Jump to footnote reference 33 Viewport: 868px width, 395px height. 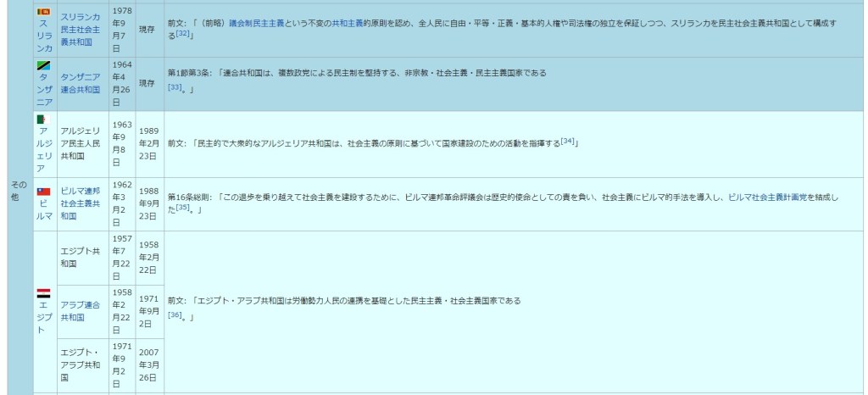(x=175, y=86)
